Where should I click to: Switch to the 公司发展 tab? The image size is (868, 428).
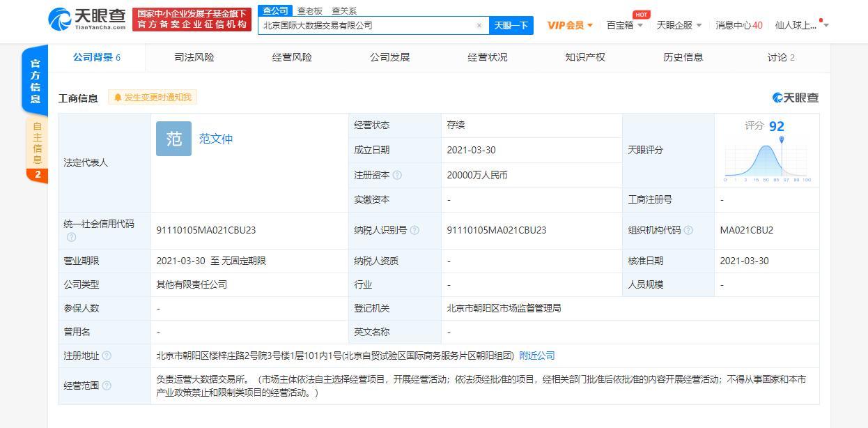coord(389,57)
